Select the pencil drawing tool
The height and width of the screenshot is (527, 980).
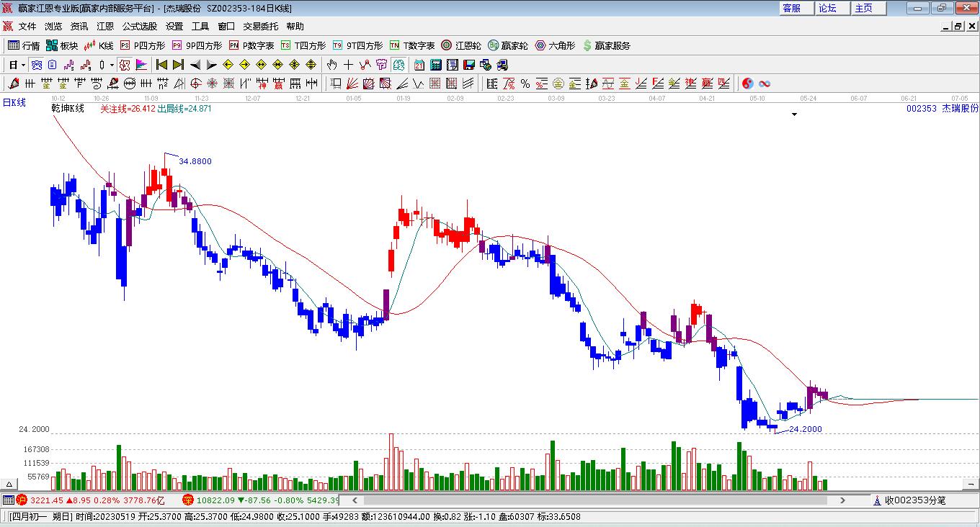tap(14, 84)
